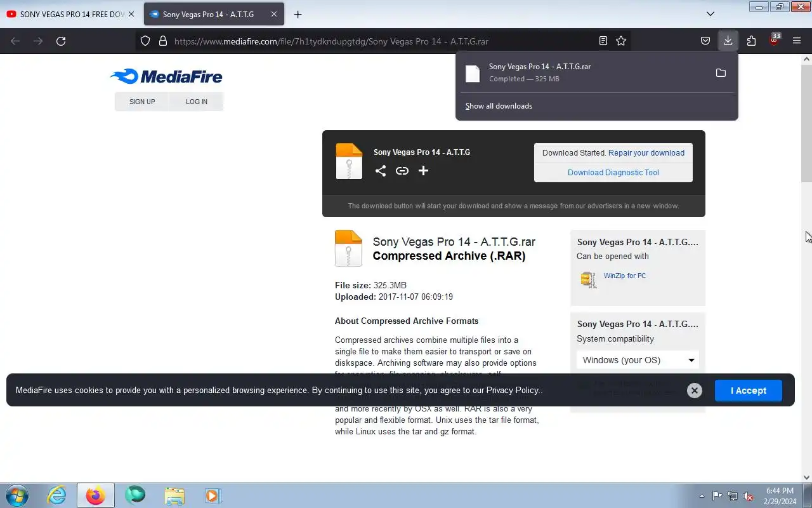
Task: Click 'Can be opened with' label
Action: tap(613, 257)
